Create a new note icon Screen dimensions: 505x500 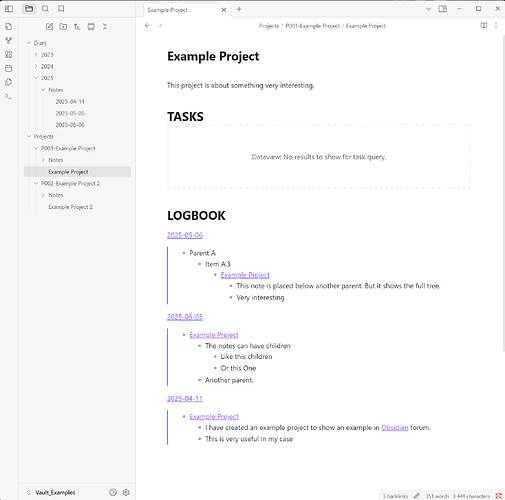pyautogui.click(x=49, y=27)
